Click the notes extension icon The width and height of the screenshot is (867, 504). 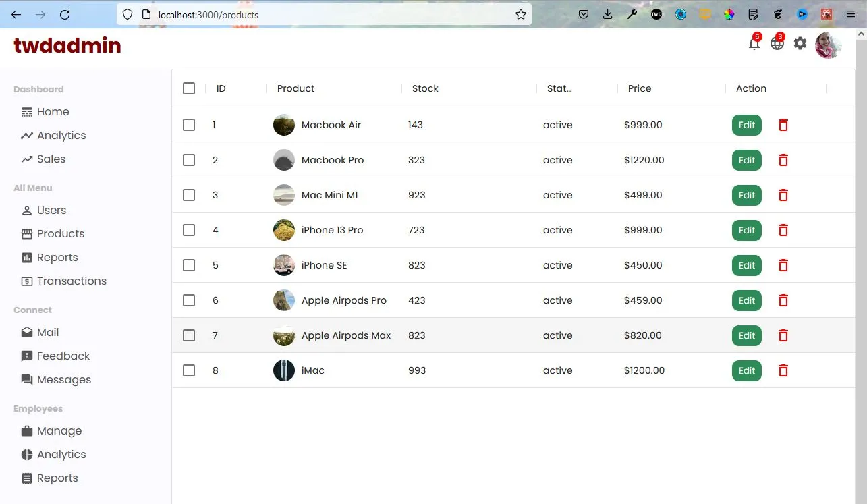tap(754, 14)
